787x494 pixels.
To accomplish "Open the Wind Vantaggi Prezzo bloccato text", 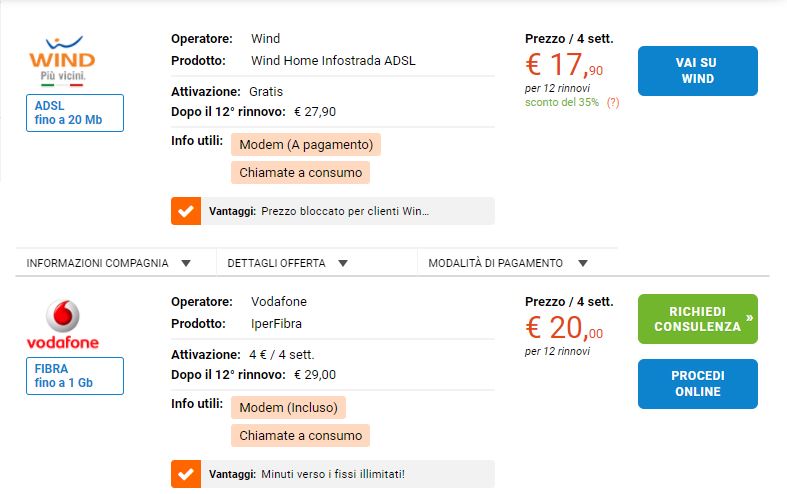I will coord(345,211).
